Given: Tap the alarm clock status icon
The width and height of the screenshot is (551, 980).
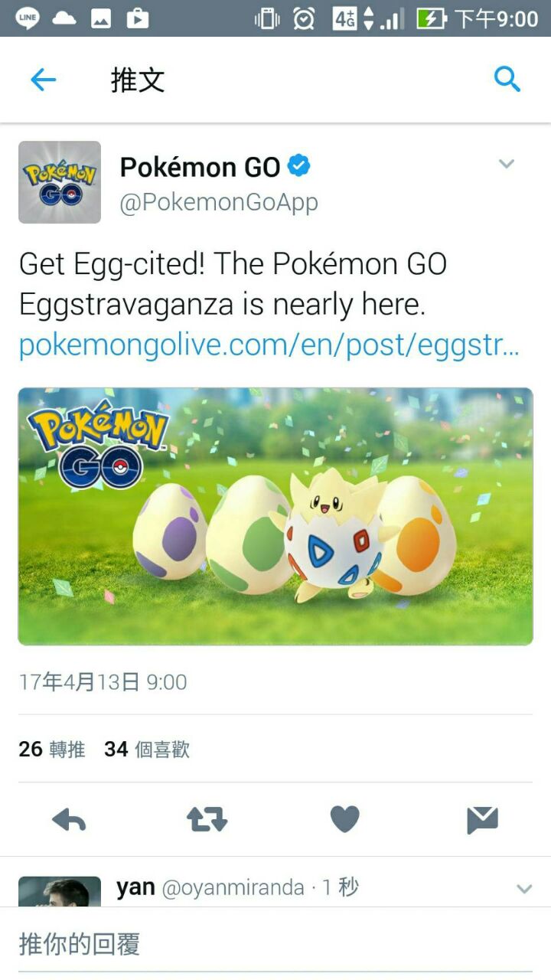Looking at the screenshot, I should [304, 18].
